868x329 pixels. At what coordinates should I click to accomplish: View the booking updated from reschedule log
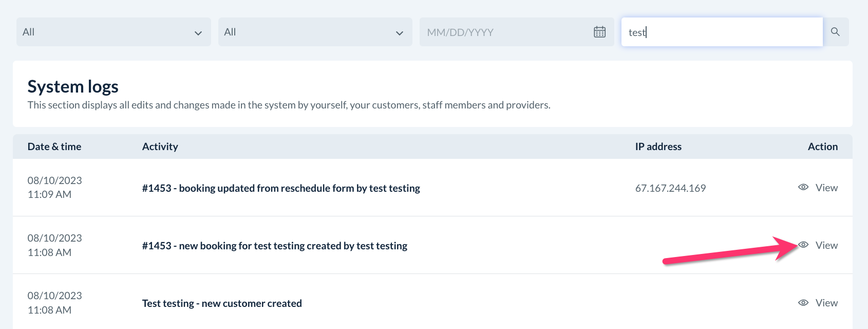click(x=826, y=188)
